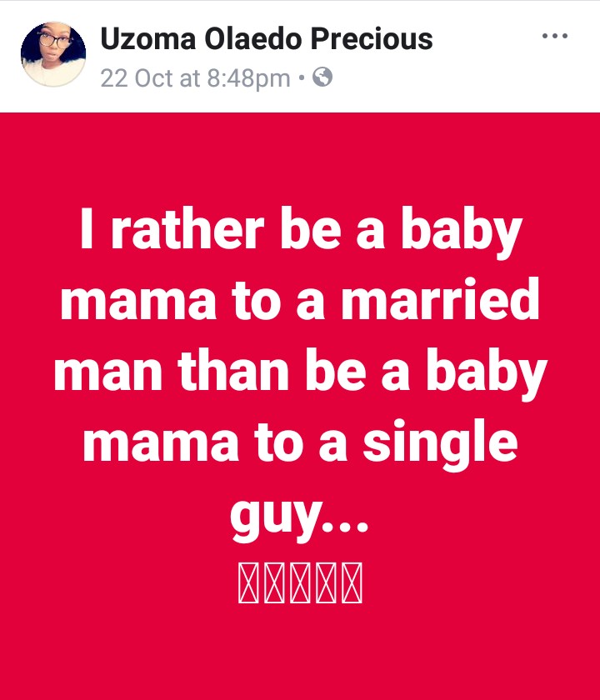The width and height of the screenshot is (600, 700).
Task: Open the post options three-dot menu
Action: click(554, 37)
